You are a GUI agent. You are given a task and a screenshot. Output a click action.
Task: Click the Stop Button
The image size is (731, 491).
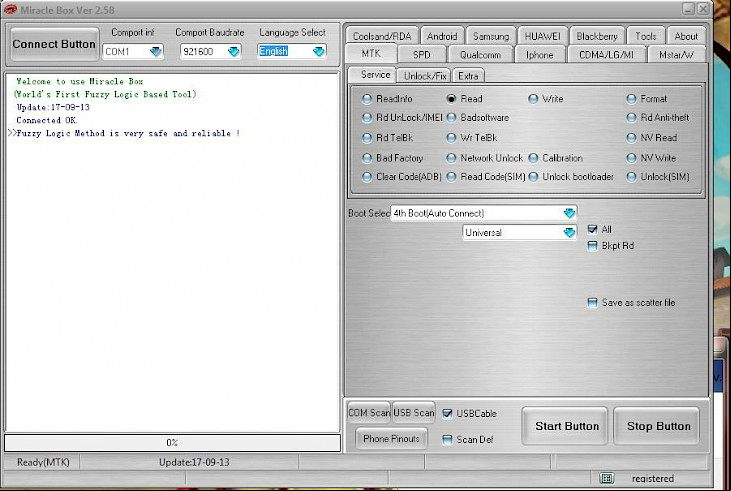[x=658, y=426]
